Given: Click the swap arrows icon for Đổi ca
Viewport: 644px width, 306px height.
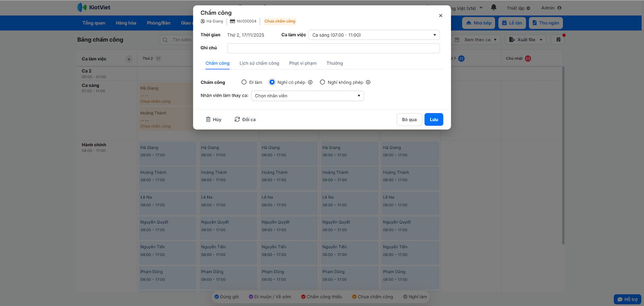Looking at the screenshot, I should coord(237,120).
